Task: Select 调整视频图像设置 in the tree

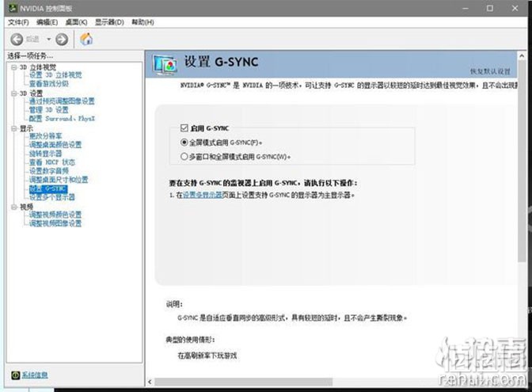Action: click(x=55, y=223)
